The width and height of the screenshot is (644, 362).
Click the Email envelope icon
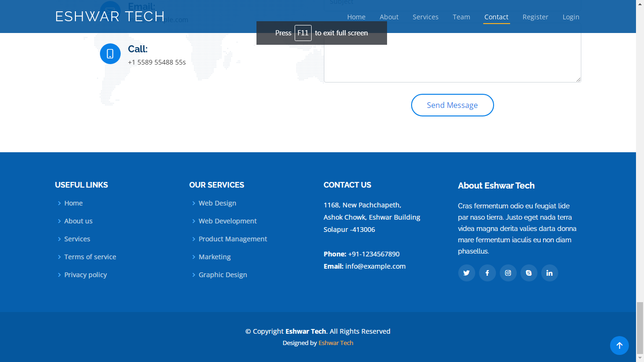(110, 9)
